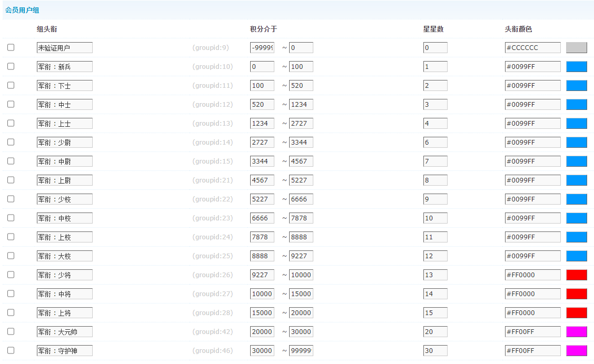Tick the 军衔：大校 checkbox
594x364 pixels.
[x=11, y=256]
